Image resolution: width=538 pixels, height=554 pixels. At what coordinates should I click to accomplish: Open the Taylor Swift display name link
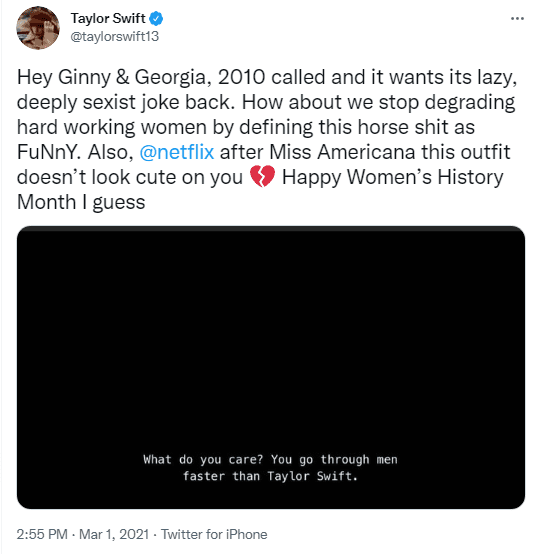tap(108, 18)
